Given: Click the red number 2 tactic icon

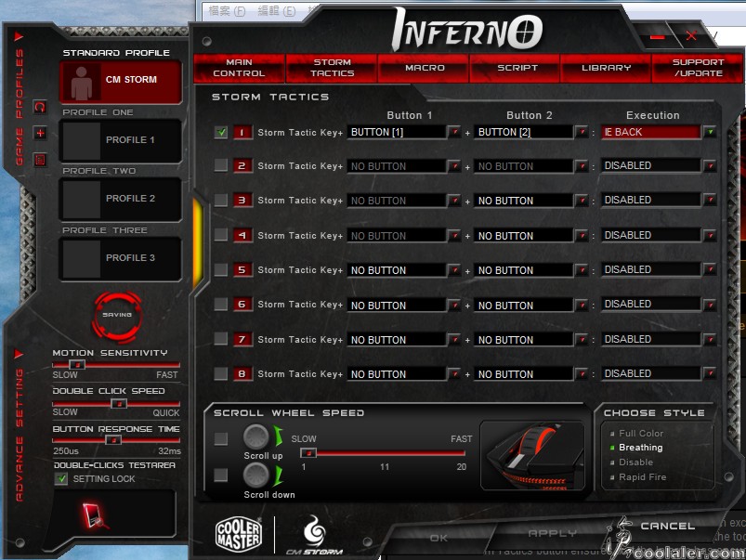Looking at the screenshot, I should 242,166.
